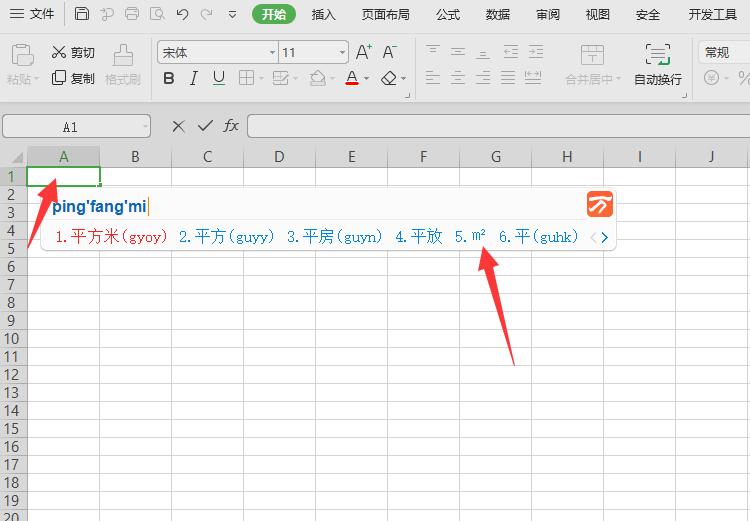Click the fill color bucket icon
The width and height of the screenshot is (750, 521).
pyautogui.click(x=318, y=78)
